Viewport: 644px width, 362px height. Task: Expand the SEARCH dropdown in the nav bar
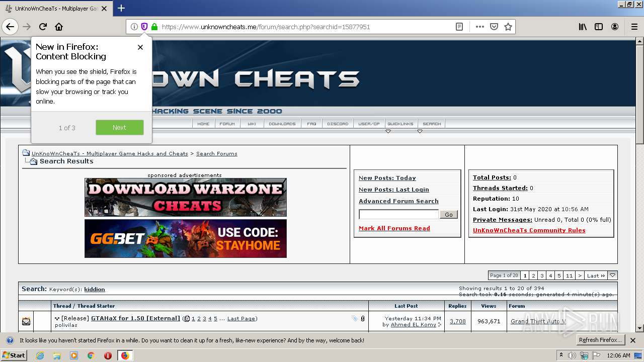click(432, 124)
